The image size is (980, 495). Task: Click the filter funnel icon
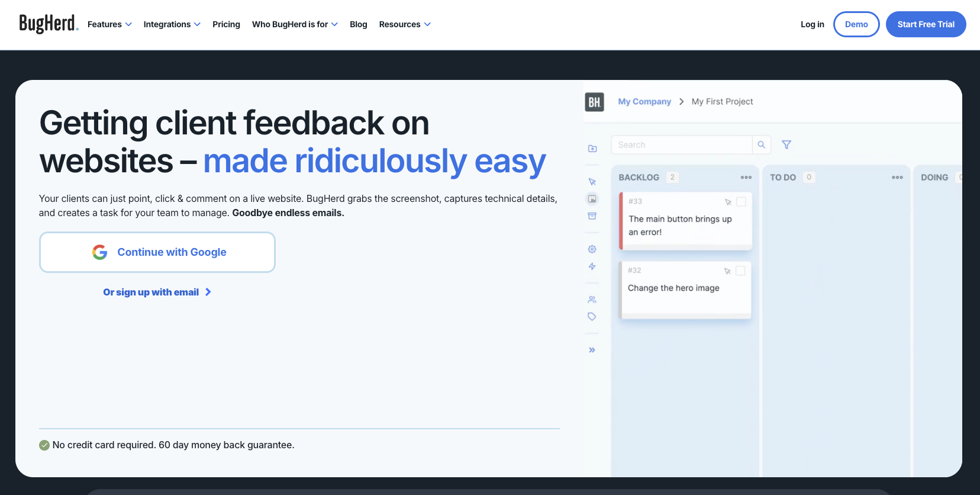coord(786,144)
